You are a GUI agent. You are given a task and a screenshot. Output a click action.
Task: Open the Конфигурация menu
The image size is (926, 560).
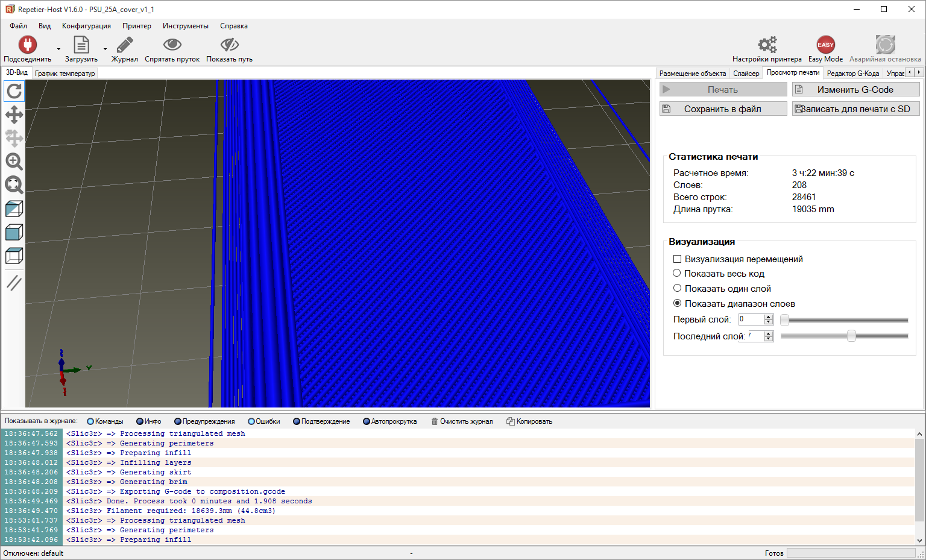[x=86, y=26]
